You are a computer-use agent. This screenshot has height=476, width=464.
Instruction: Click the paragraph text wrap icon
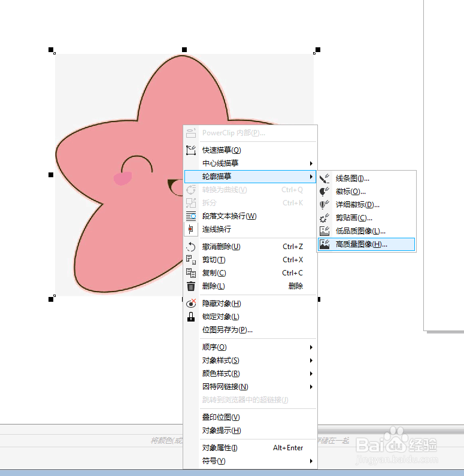pyautogui.click(x=191, y=216)
